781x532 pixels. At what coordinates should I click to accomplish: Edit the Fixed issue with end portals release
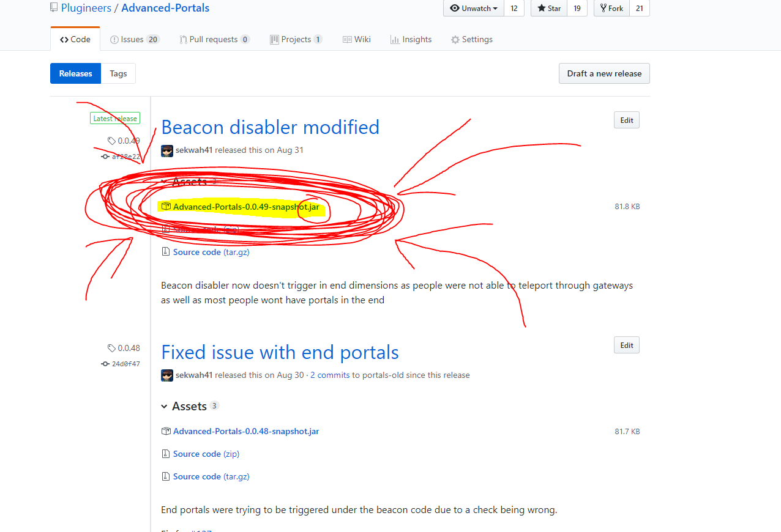click(x=627, y=345)
